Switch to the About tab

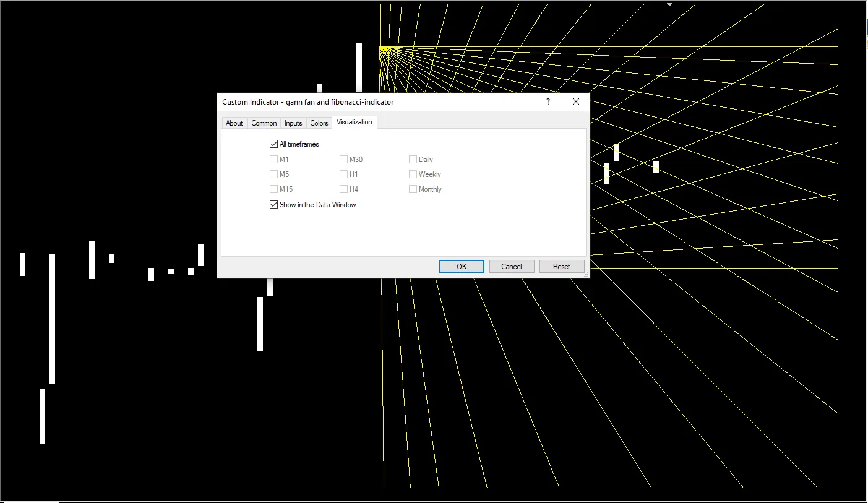[x=234, y=123]
